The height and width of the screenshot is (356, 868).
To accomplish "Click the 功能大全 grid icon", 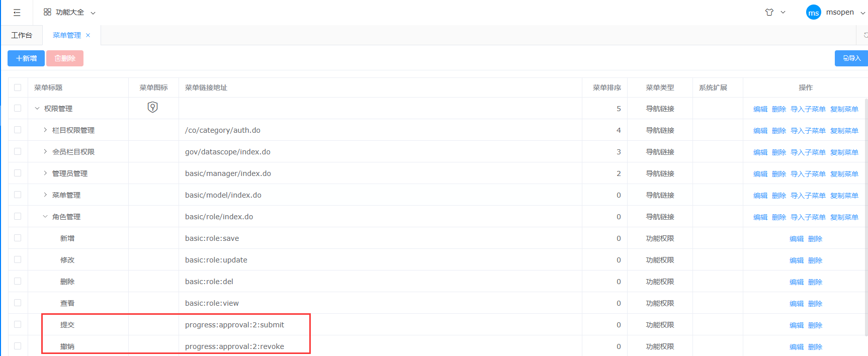I will pos(47,12).
